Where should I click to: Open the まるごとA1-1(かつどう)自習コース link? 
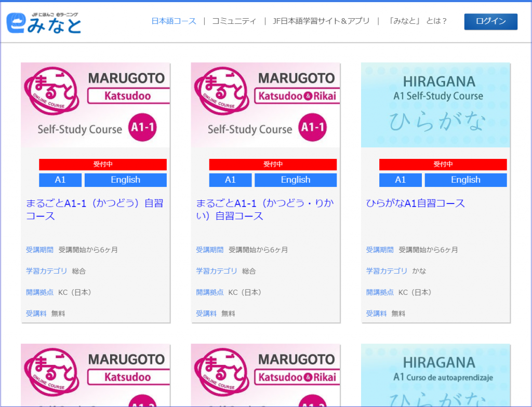click(x=95, y=209)
